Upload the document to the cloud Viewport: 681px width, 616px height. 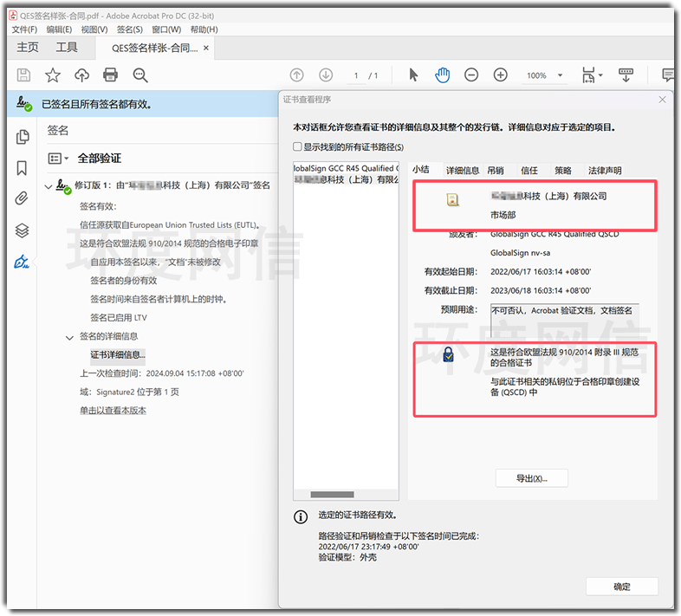click(x=81, y=75)
